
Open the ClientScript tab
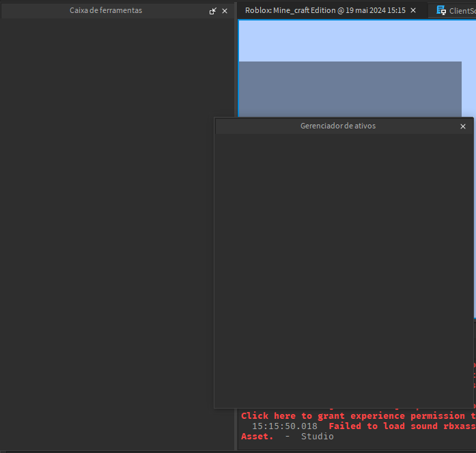pos(452,11)
